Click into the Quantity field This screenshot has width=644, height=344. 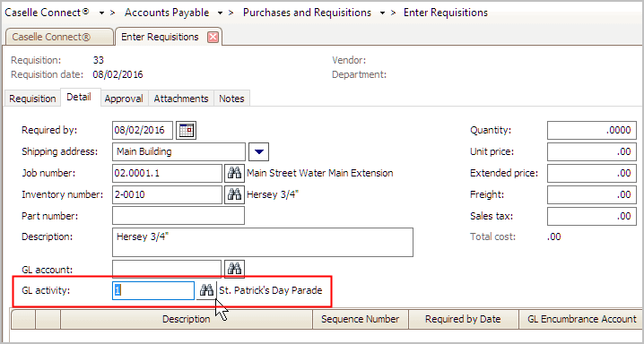click(x=592, y=131)
